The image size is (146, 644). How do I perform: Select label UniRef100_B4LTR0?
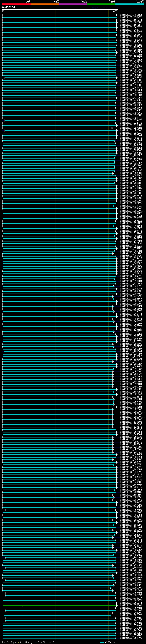pos(131,552)
